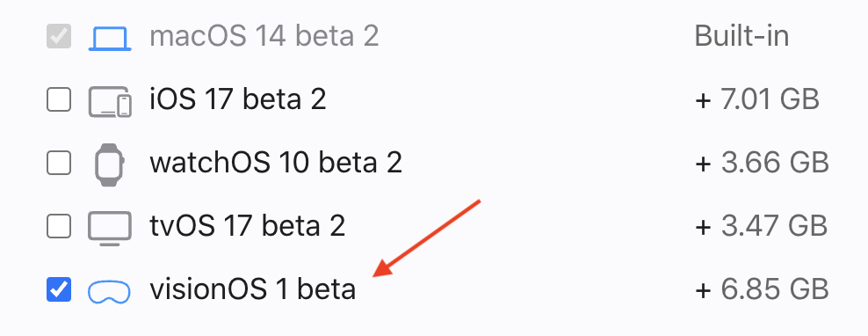
Task: Select the iOS 17 beta 2 label
Action: [238, 99]
